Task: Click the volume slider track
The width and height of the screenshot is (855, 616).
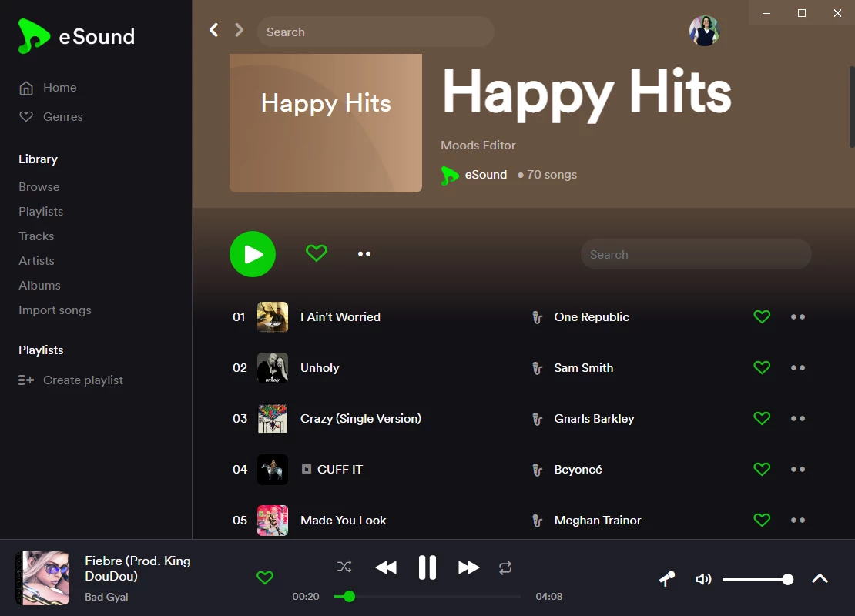Action: pos(758,580)
